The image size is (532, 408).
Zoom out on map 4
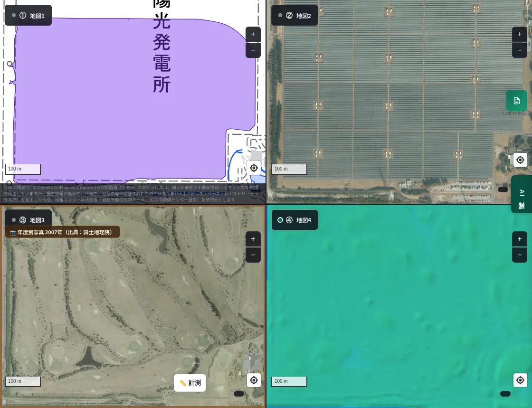pos(519,255)
